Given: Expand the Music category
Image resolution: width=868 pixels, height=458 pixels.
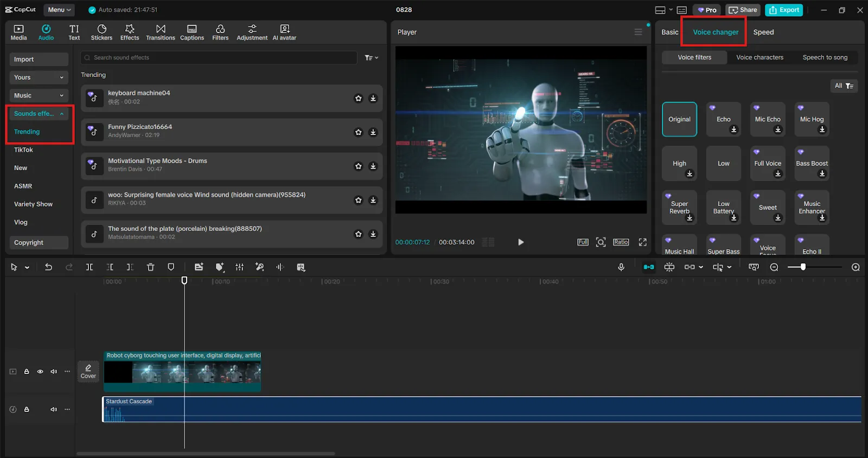Looking at the screenshot, I should pos(39,95).
